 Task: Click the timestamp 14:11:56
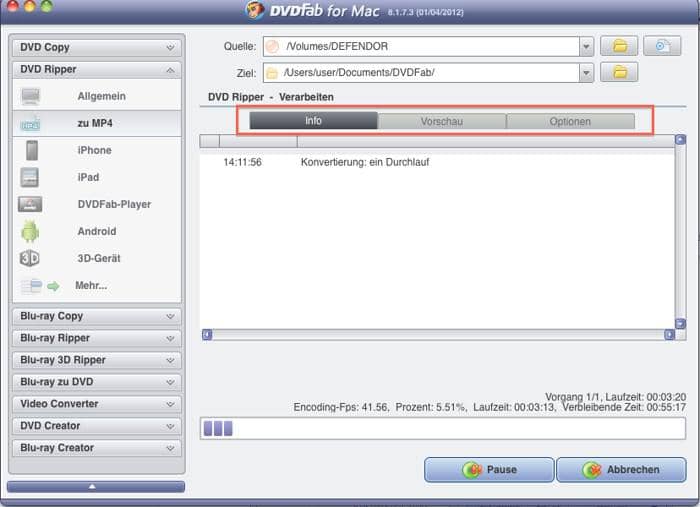(x=242, y=162)
